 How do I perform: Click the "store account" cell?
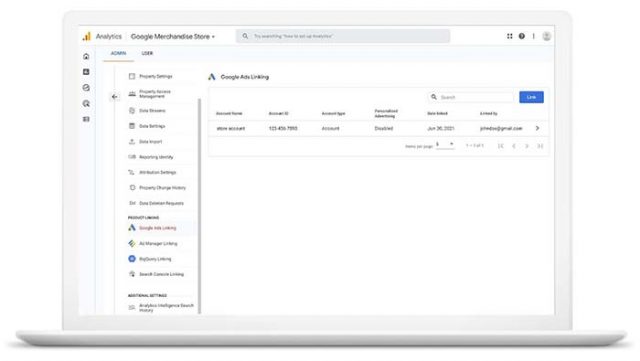click(x=231, y=128)
